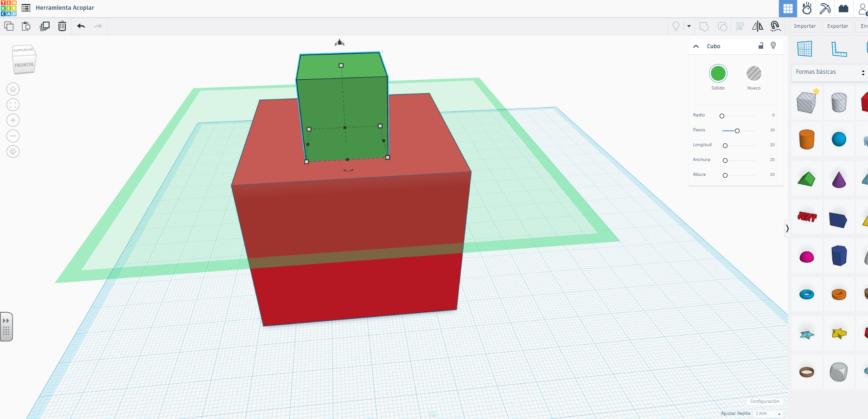Image resolution: width=868 pixels, height=419 pixels.
Task: Select the mirror flip tool
Action: pos(757,26)
